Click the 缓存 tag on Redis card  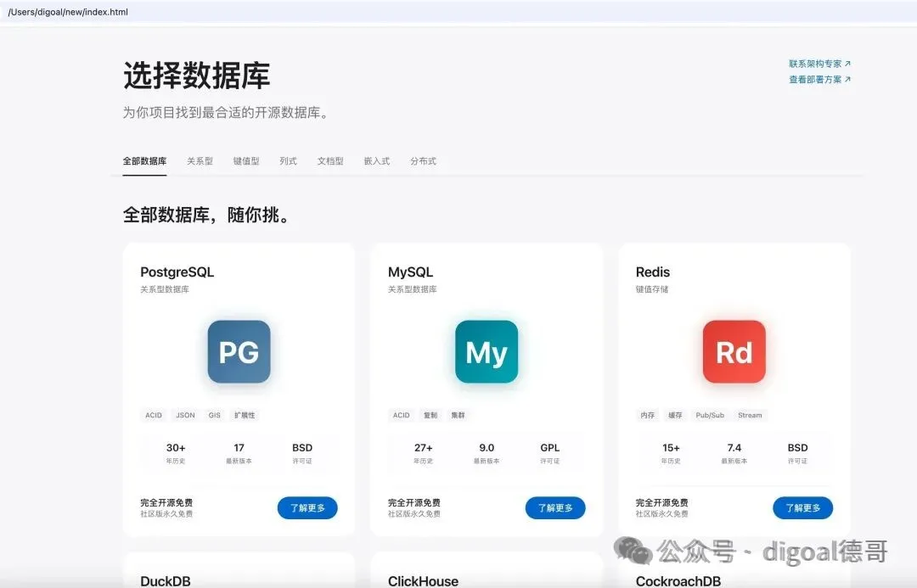pyautogui.click(x=675, y=415)
